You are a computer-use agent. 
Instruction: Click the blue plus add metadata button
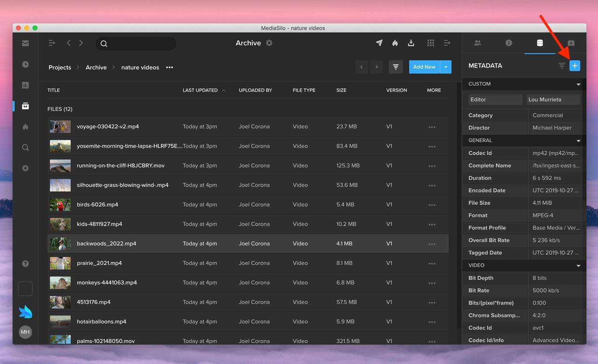click(575, 66)
